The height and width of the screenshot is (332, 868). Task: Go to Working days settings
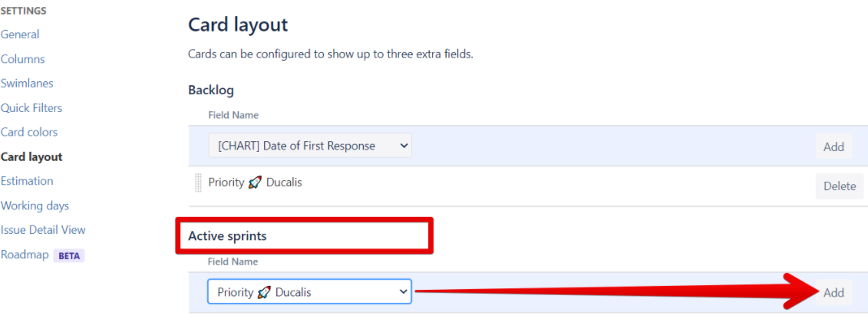coord(35,205)
